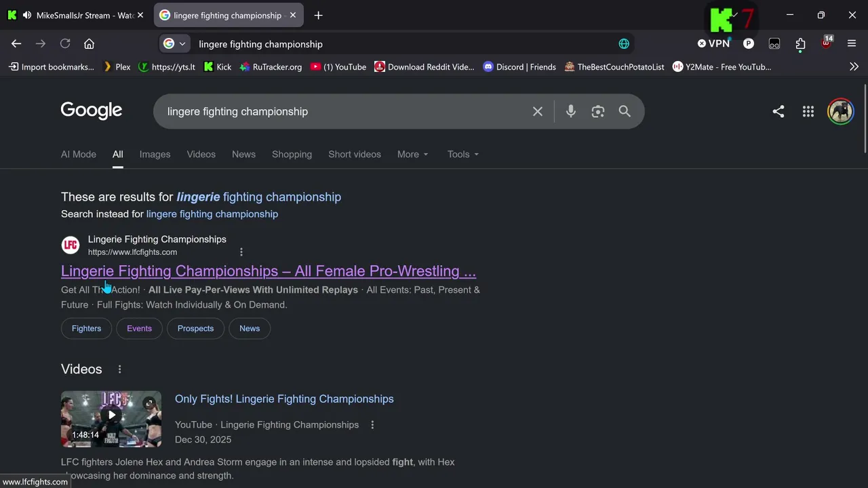Search instead for 'lingere fighting championship'
Screen dimensions: 868x488
coord(212,213)
